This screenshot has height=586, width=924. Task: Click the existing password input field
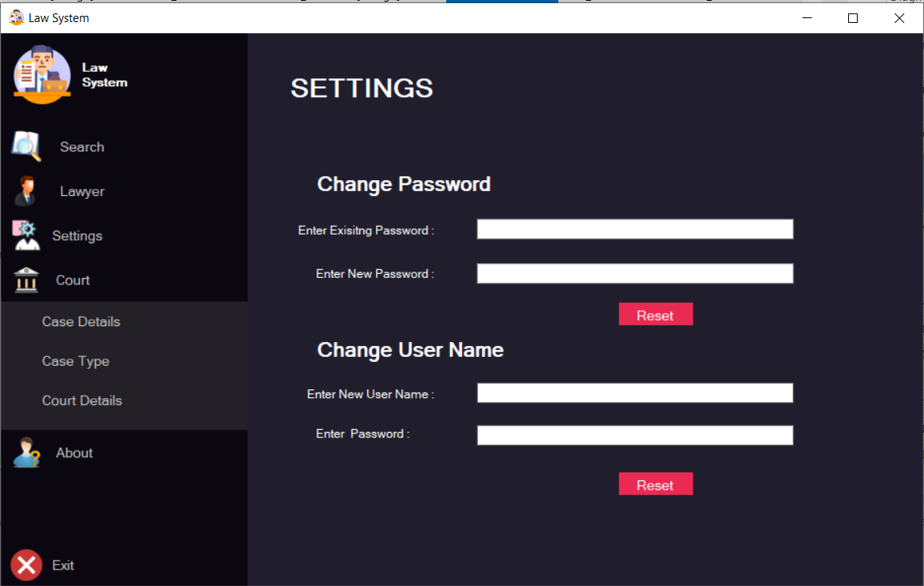(x=634, y=228)
